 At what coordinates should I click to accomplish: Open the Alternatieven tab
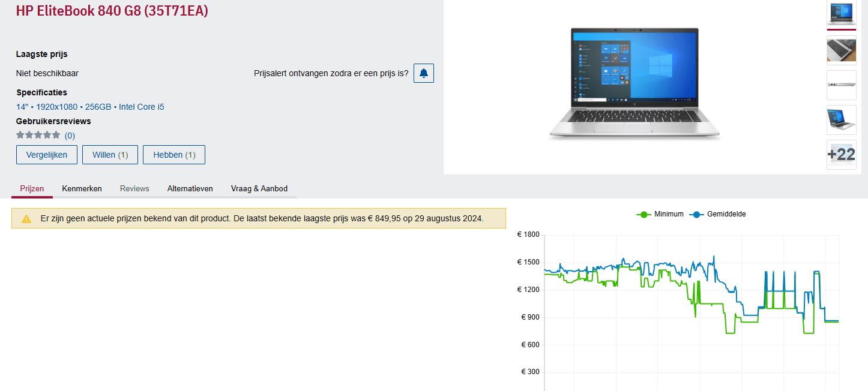190,188
